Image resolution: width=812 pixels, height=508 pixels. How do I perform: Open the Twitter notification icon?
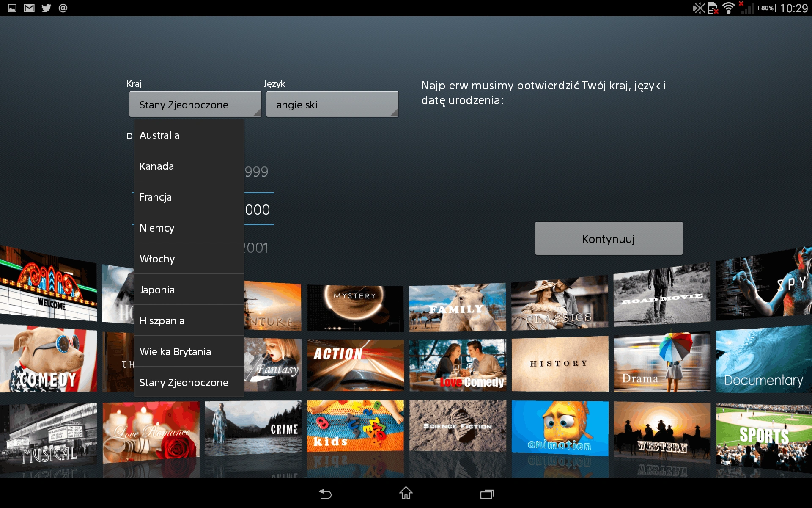pos(46,8)
